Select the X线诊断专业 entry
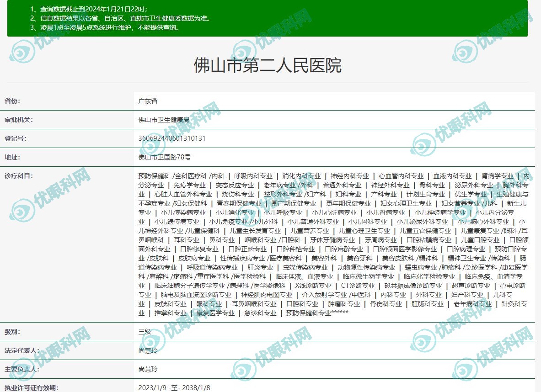The height and width of the screenshot is (392, 541). [x=313, y=286]
